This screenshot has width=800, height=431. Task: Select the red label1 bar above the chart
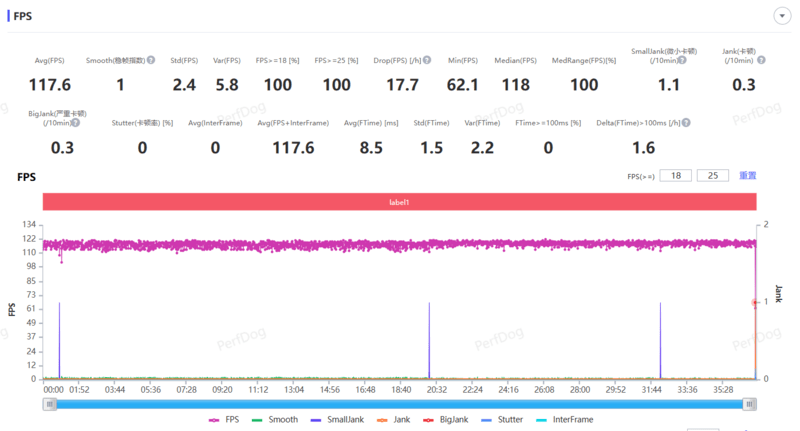click(x=399, y=201)
